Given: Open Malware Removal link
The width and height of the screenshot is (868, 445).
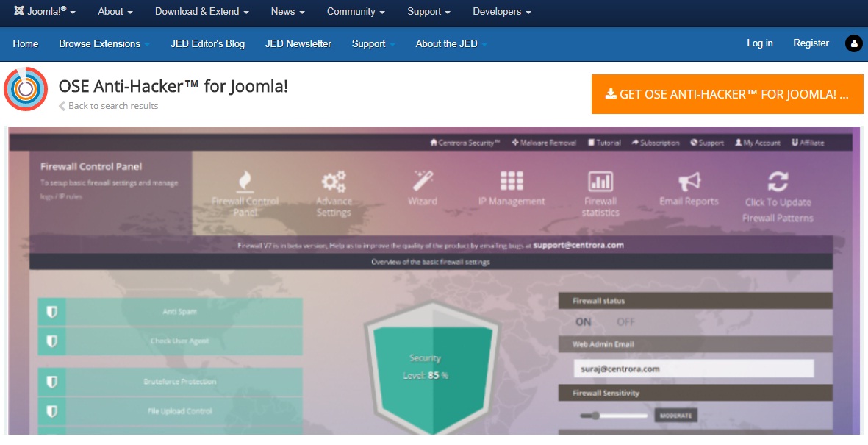Looking at the screenshot, I should (544, 143).
